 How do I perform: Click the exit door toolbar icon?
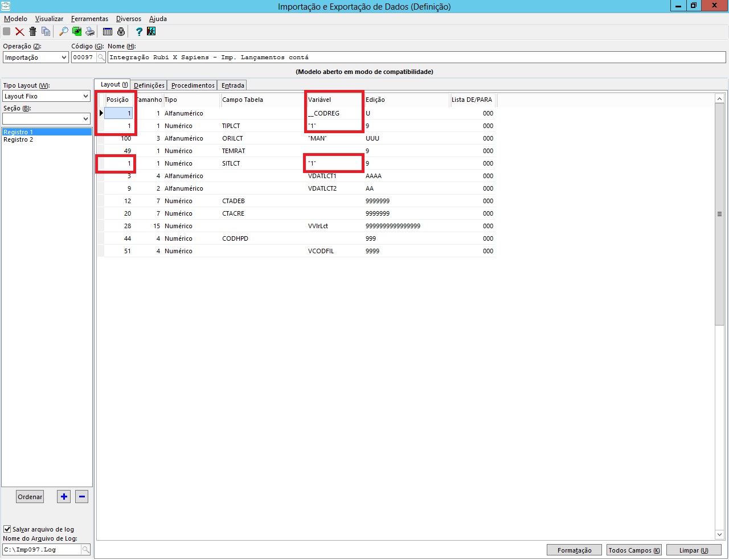click(151, 32)
